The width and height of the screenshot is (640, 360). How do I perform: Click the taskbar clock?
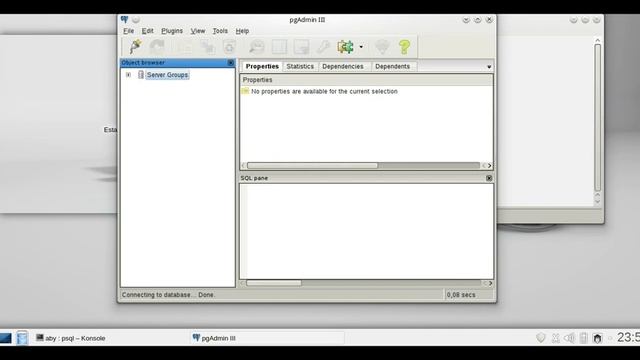tap(628, 338)
